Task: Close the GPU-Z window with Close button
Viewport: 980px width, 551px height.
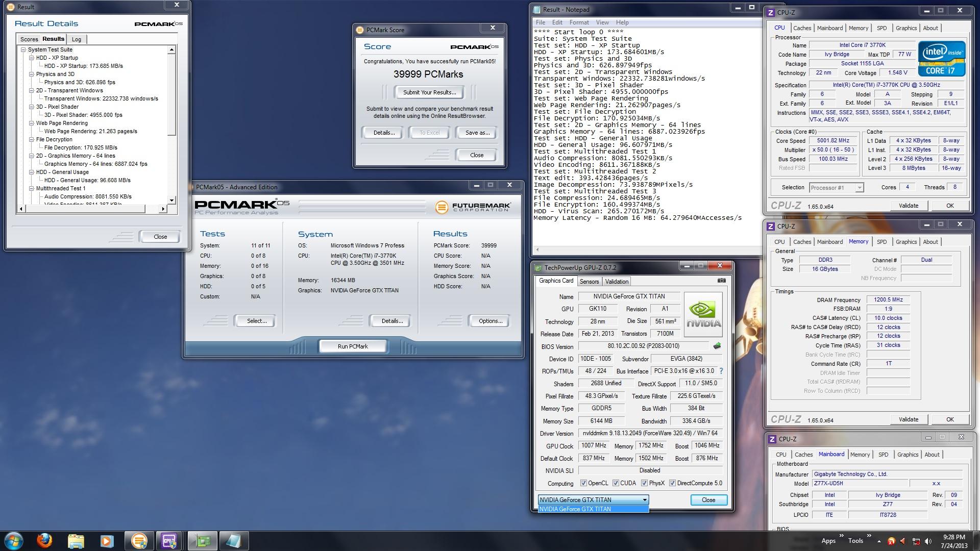Action: click(708, 500)
